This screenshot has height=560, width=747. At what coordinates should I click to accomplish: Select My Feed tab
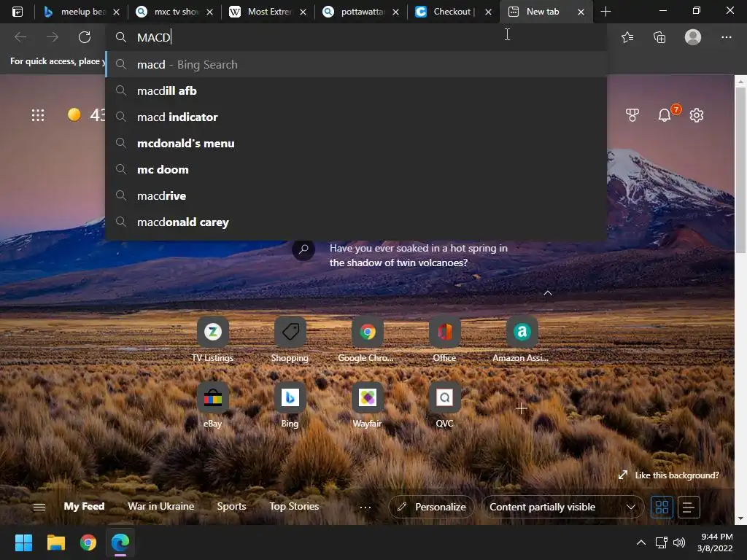pyautogui.click(x=84, y=506)
